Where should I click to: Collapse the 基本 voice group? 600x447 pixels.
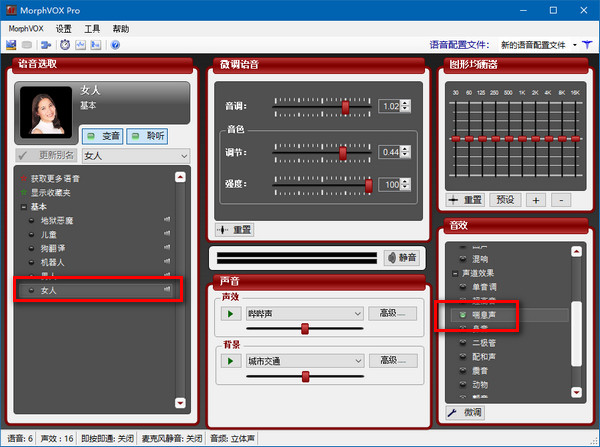coord(24,207)
